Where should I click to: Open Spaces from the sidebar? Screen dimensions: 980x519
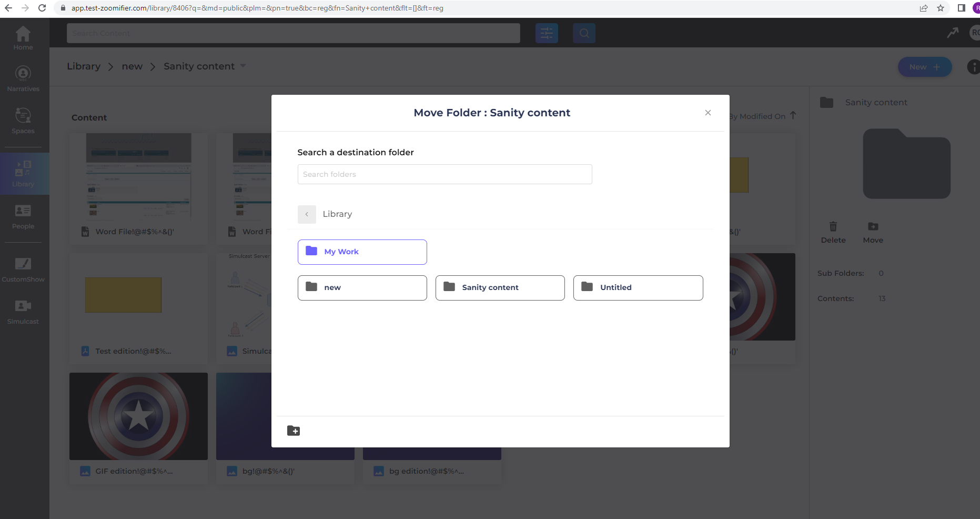point(23,121)
